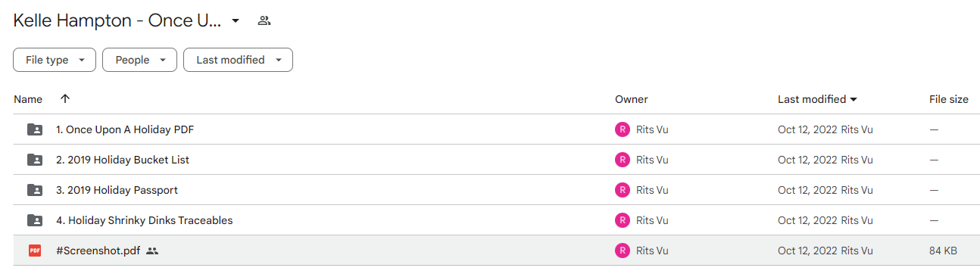Open the Last modified filter dropdown
This screenshot has width=980, height=274.
(238, 60)
